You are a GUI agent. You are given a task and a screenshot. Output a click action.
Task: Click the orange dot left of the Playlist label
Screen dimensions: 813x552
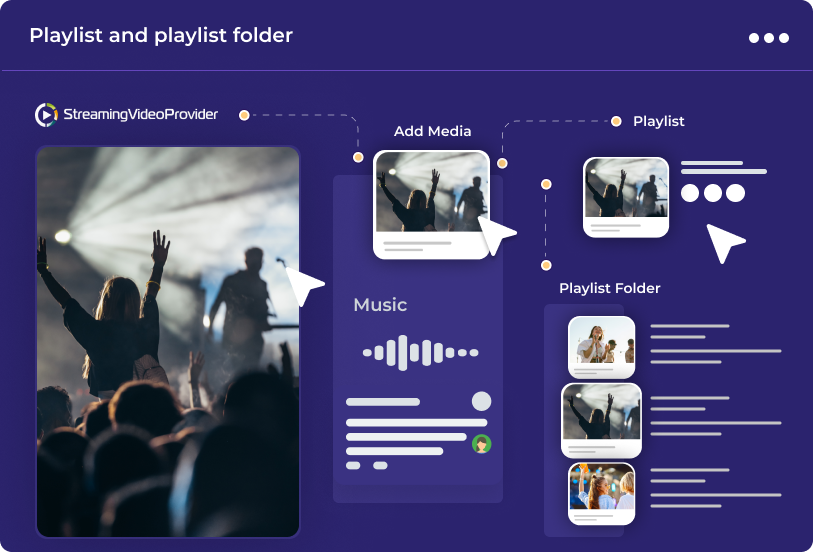pos(616,121)
